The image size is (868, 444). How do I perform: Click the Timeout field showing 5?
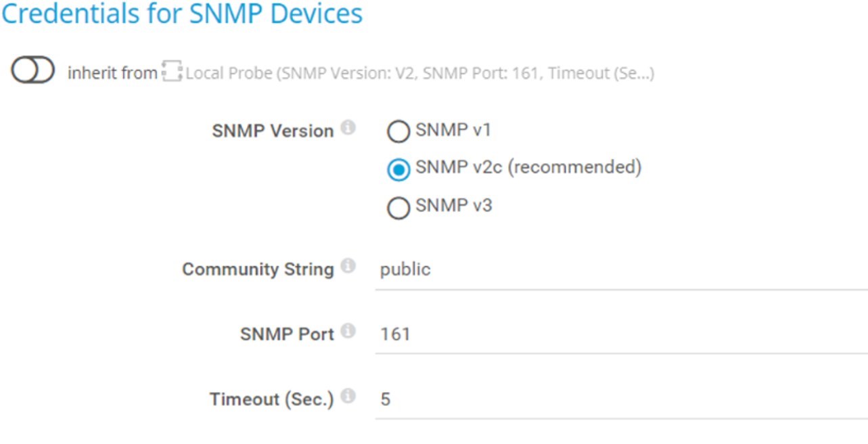(x=621, y=399)
